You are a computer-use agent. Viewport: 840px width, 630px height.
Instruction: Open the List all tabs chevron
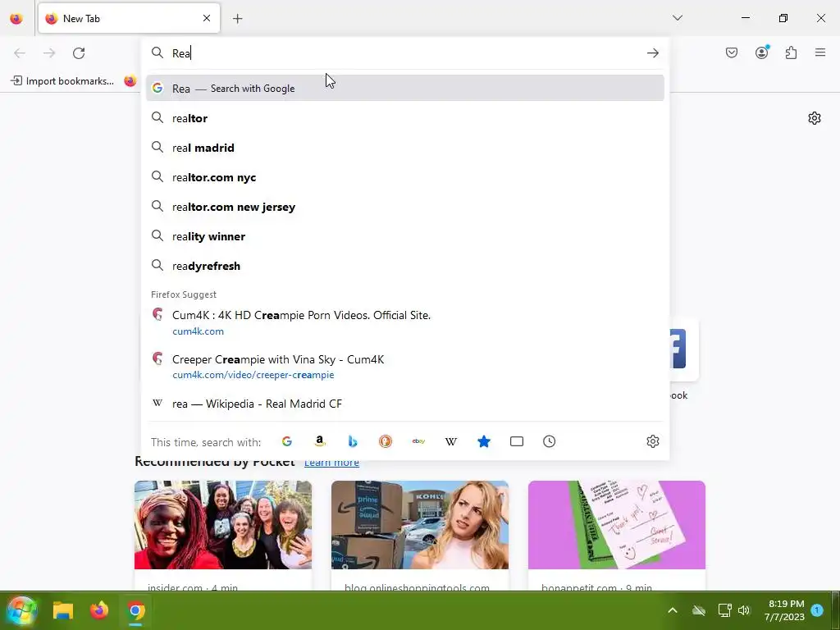point(677,18)
